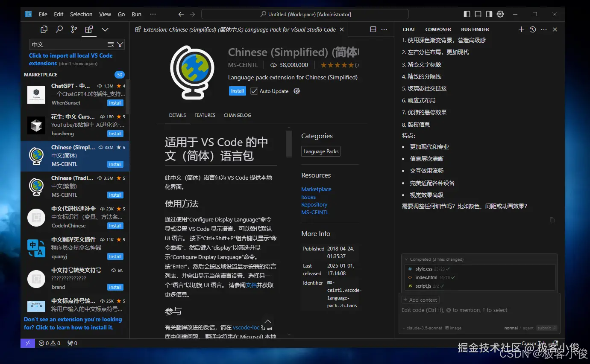Open the claude-3.5-sonnet model dropdown
Screen dimensions: 590x364
tap(422, 328)
